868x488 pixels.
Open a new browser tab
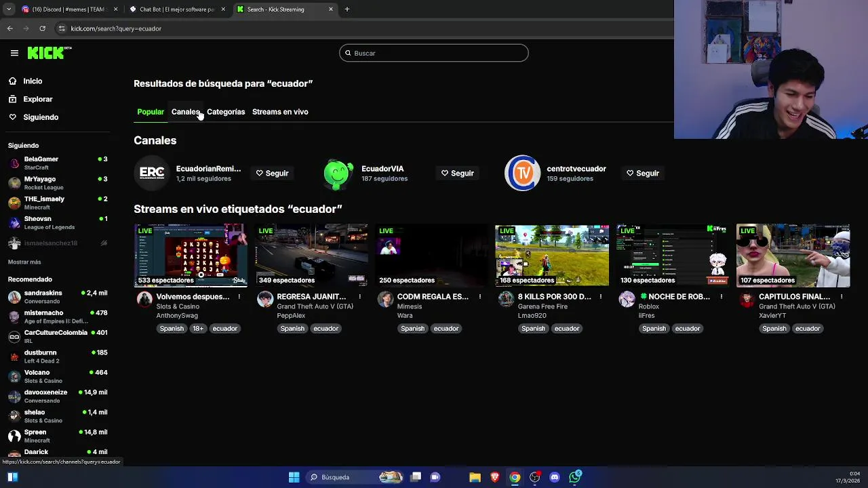coord(347,9)
